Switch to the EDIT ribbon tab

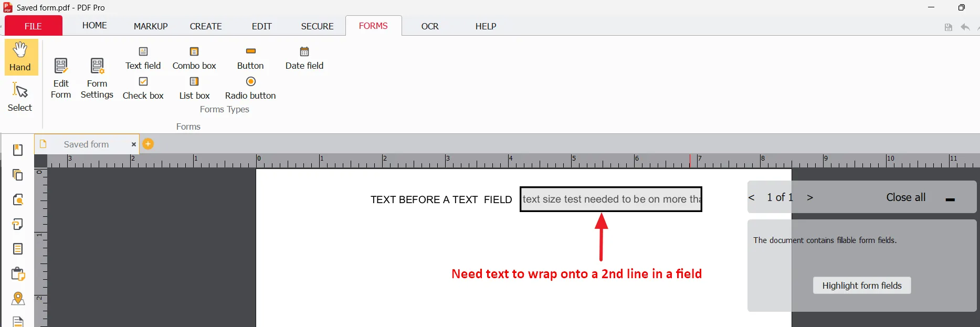(261, 26)
